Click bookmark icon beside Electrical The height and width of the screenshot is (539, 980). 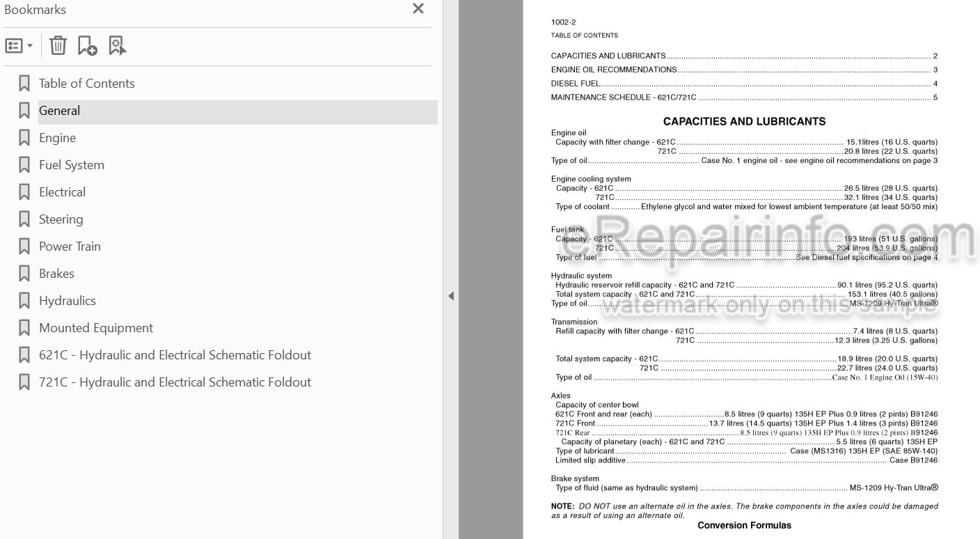24,192
